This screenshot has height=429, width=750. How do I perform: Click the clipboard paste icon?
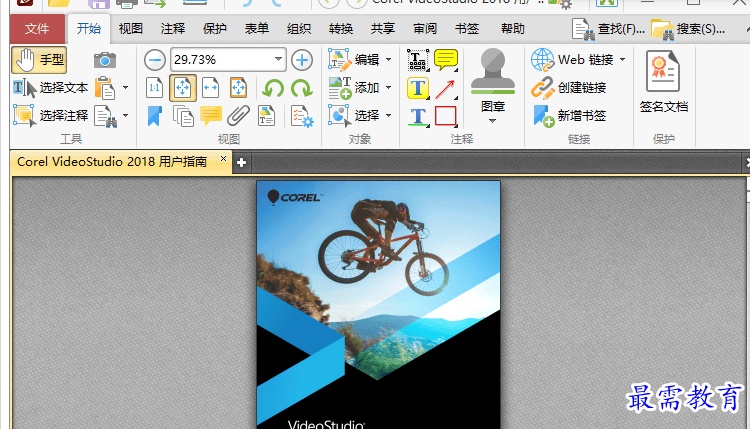point(105,88)
